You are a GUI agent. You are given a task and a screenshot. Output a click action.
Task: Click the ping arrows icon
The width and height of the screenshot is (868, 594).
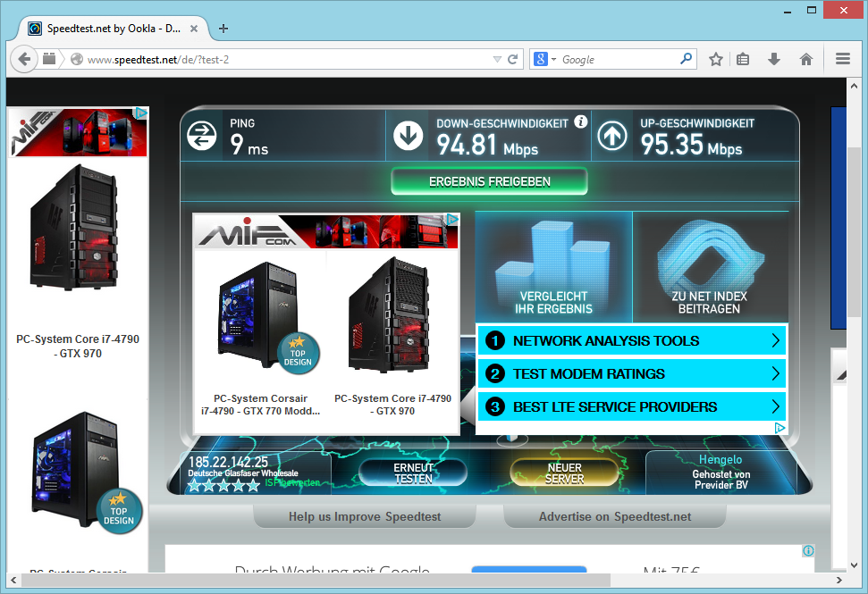point(201,136)
